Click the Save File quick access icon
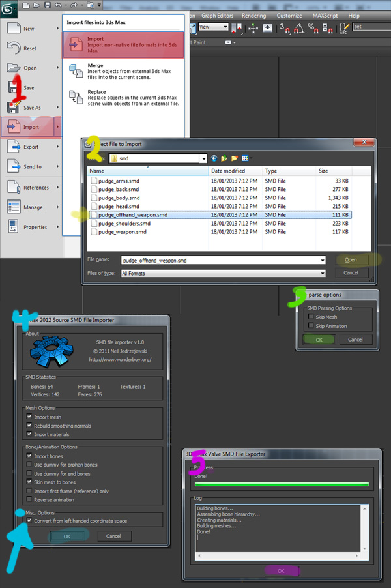This screenshot has width=391, height=588. point(47,5)
